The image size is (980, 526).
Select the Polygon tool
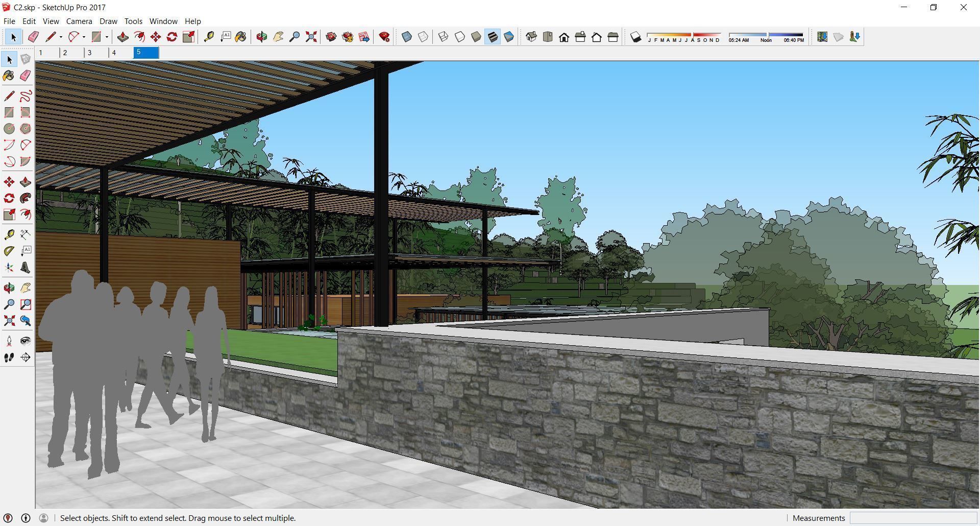click(26, 129)
